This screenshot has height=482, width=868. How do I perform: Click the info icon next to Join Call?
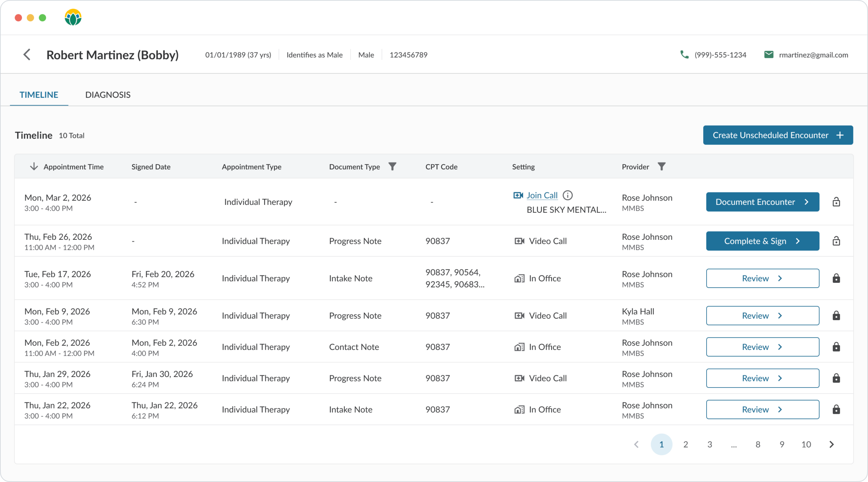(568, 195)
